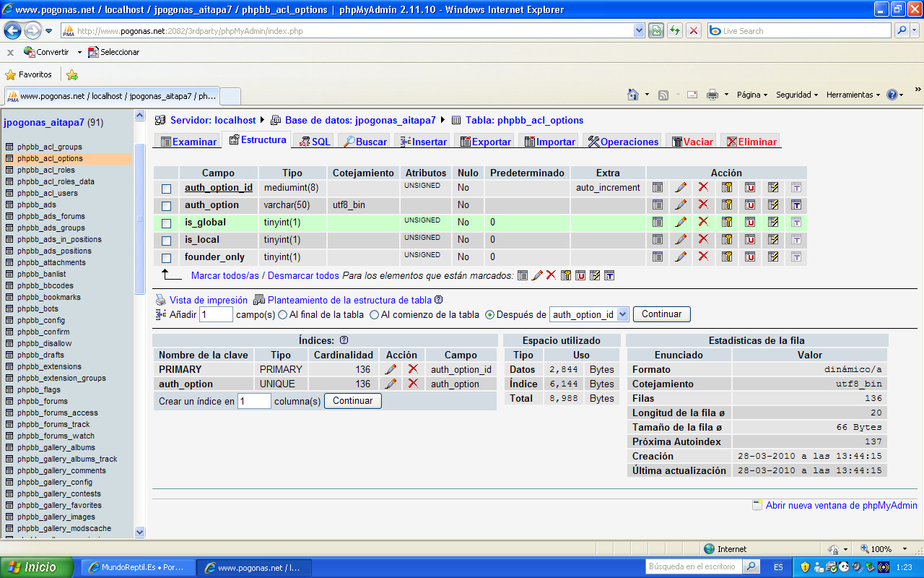This screenshot has height=578, width=924.
Task: Switch to the Exportar tab
Action: click(x=485, y=142)
